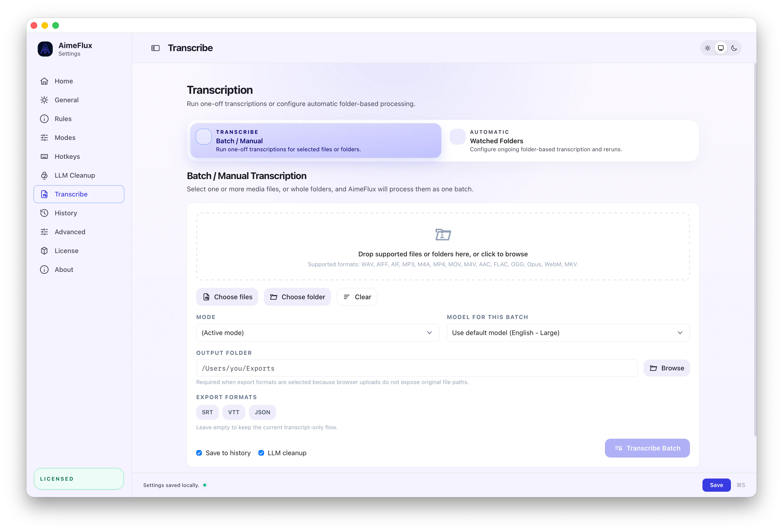This screenshot has height=532, width=783.
Task: Open the License page
Action: pos(79,251)
